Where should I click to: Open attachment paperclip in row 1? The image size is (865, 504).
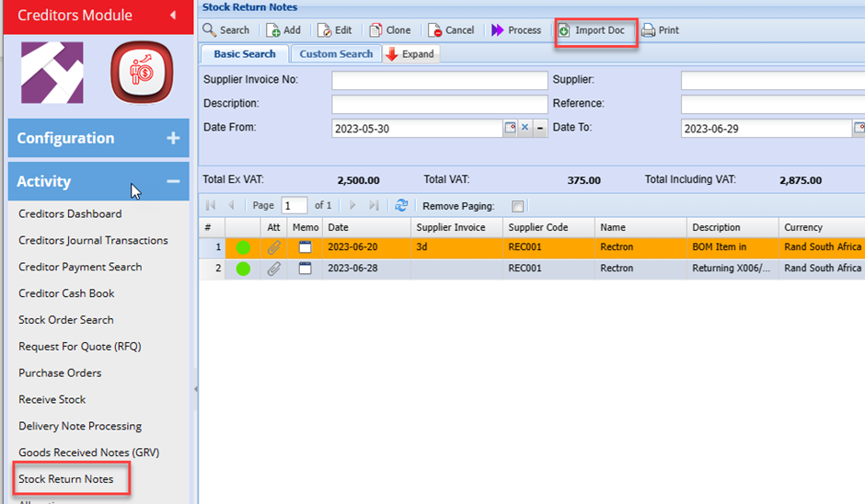[x=273, y=246]
